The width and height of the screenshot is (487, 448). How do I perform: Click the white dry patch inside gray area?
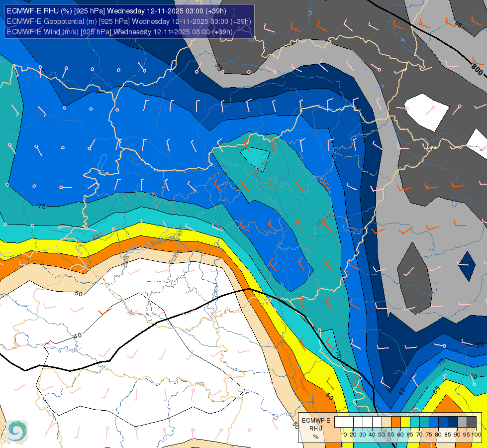click(427, 112)
